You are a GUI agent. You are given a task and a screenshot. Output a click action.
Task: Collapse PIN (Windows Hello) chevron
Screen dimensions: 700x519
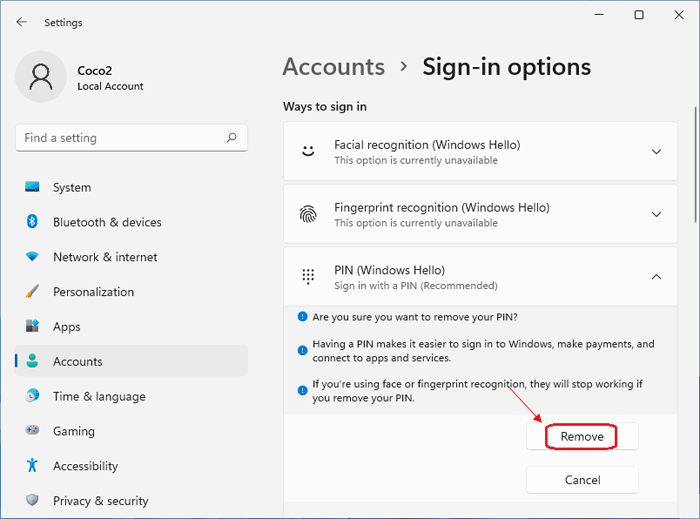tap(656, 277)
